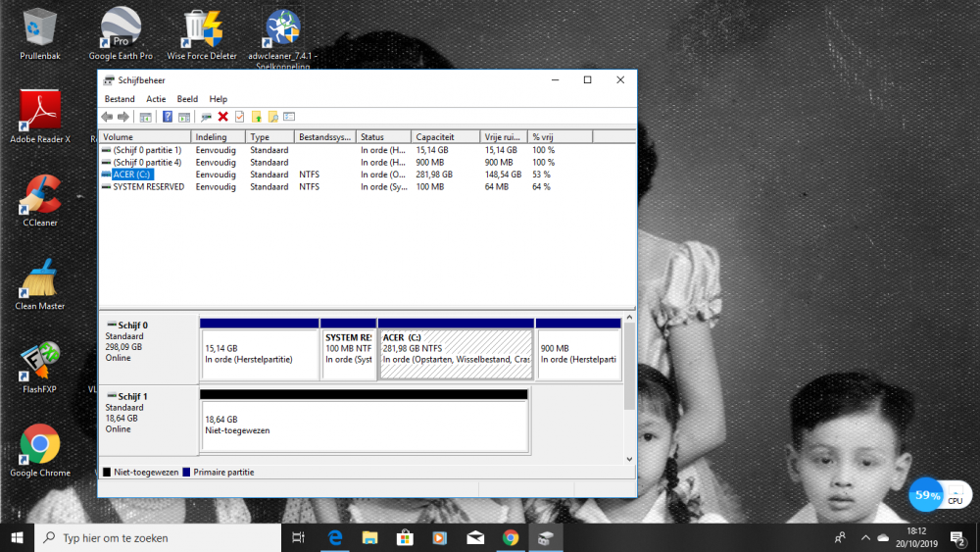Click the Back arrow in Schijfbeheer toolbar
The width and height of the screenshot is (980, 552).
[x=107, y=117]
